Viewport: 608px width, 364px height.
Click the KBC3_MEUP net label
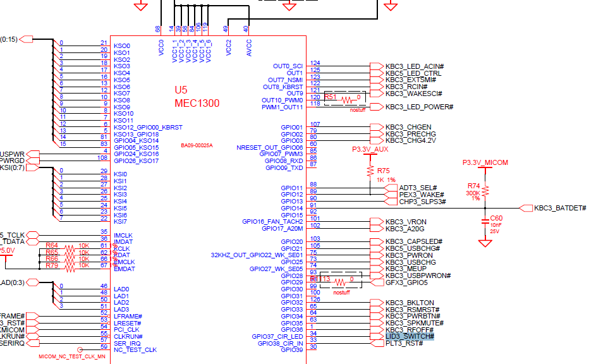click(406, 269)
